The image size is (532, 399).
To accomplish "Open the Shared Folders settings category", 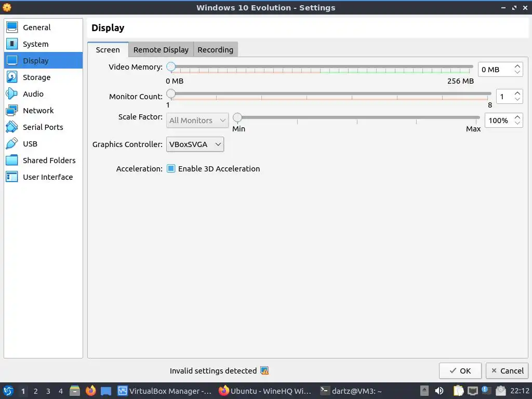I will point(43,160).
